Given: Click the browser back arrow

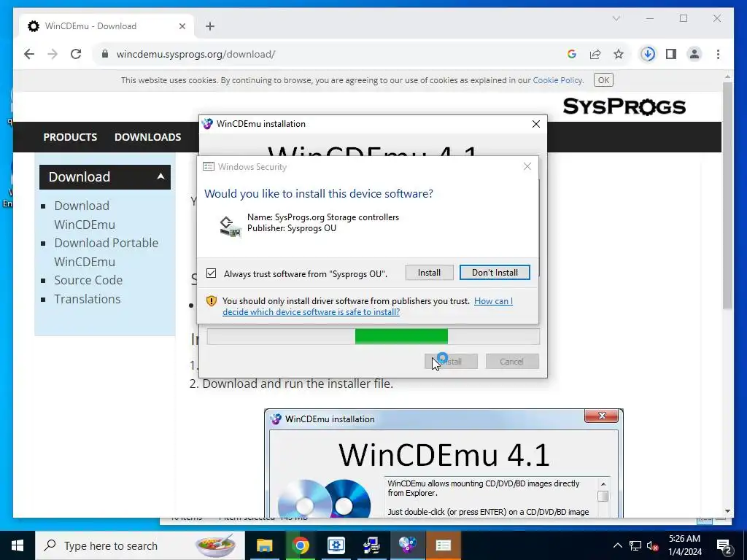Looking at the screenshot, I should (x=29, y=54).
